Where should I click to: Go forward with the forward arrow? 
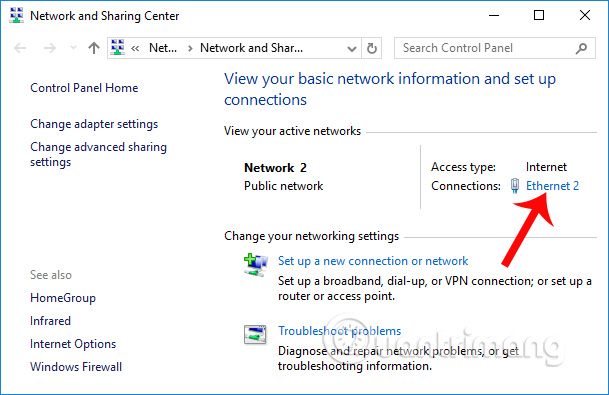click(49, 48)
